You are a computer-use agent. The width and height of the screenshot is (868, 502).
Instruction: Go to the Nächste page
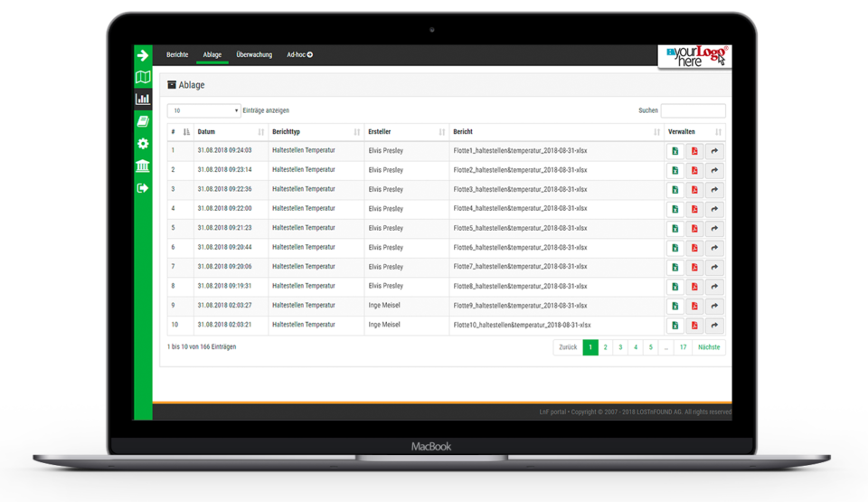click(x=709, y=347)
